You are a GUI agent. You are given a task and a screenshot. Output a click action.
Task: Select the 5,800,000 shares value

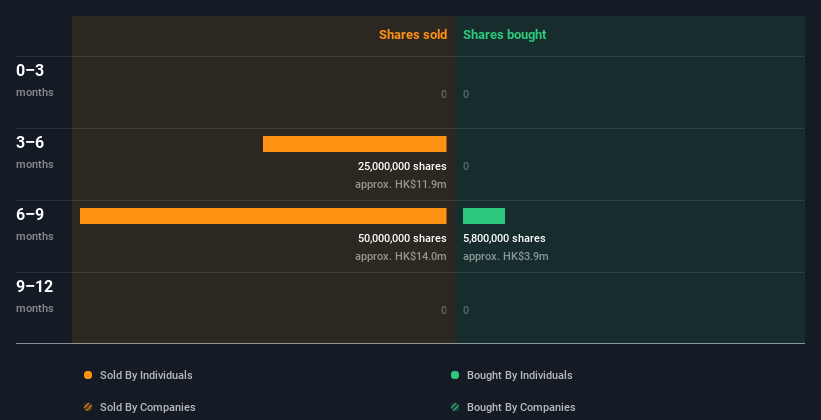pos(504,238)
